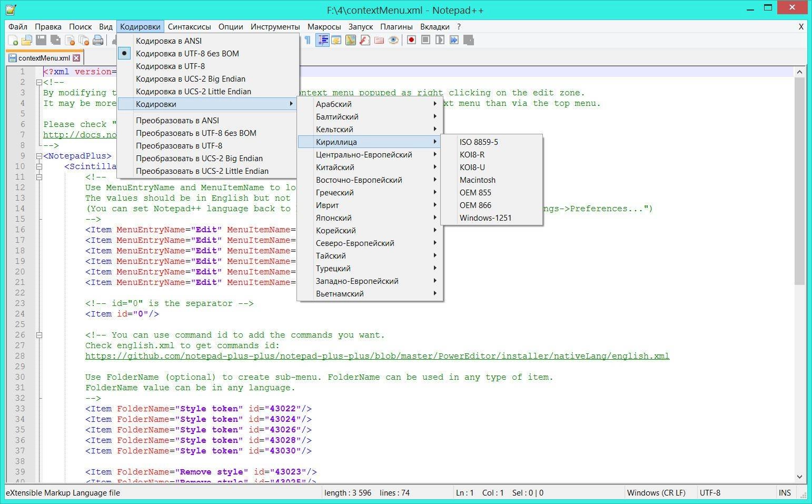This screenshot has width=812, height=504.
Task: Click the scrollbar down arrow
Action: click(799, 477)
